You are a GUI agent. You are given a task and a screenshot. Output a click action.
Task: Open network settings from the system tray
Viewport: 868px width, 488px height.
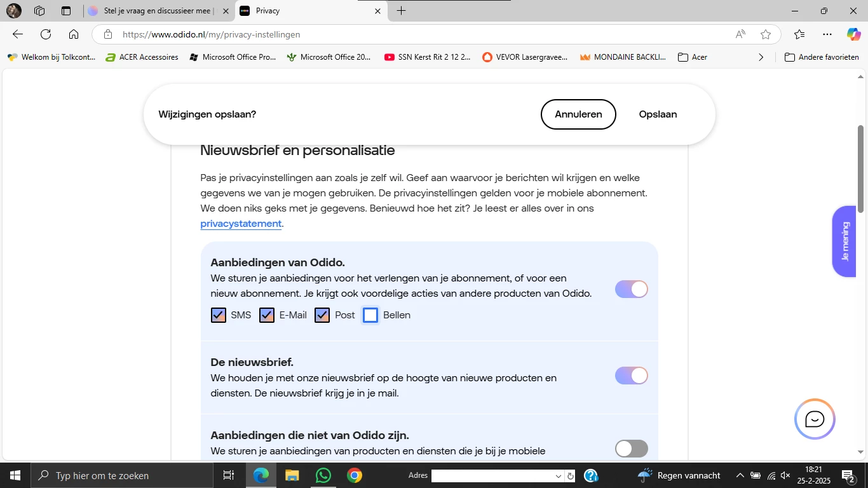771,475
